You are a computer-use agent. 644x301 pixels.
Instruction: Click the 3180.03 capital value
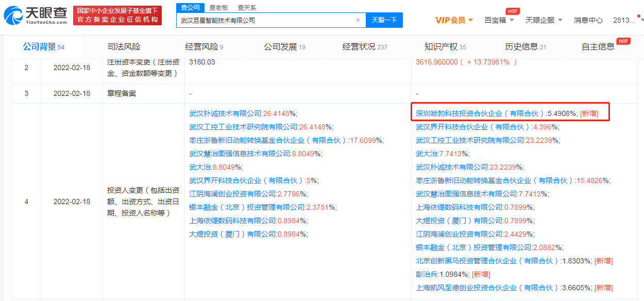(202, 62)
